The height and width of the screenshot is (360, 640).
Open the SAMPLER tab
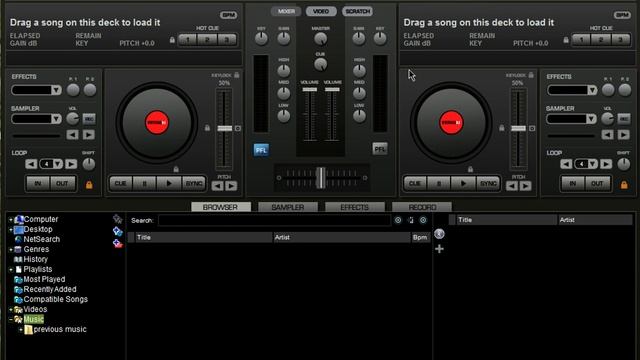point(288,207)
